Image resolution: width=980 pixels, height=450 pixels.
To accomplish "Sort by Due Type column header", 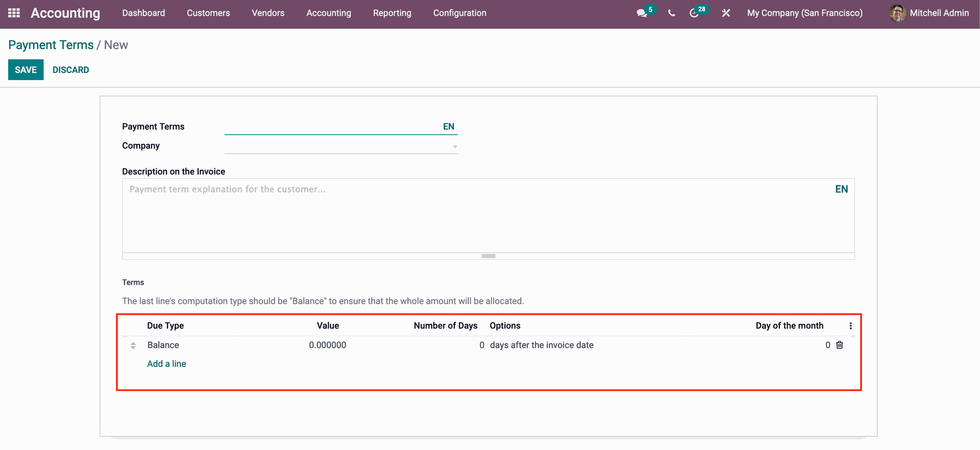I will click(x=165, y=326).
